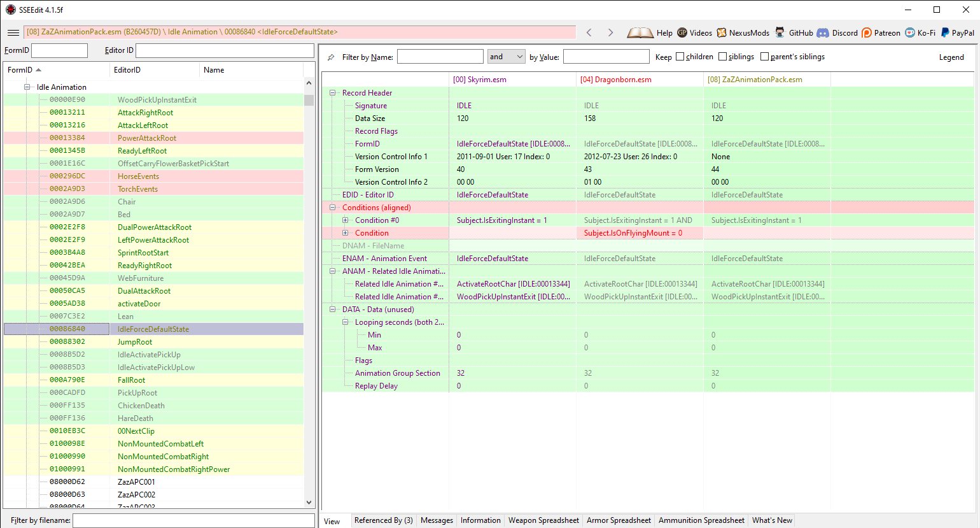Select the SprintRootStart record
This screenshot has width=980, height=528.
coord(153,253)
